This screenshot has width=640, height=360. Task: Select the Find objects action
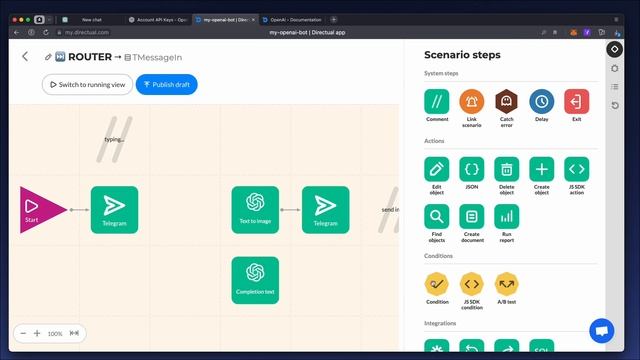pos(436,217)
